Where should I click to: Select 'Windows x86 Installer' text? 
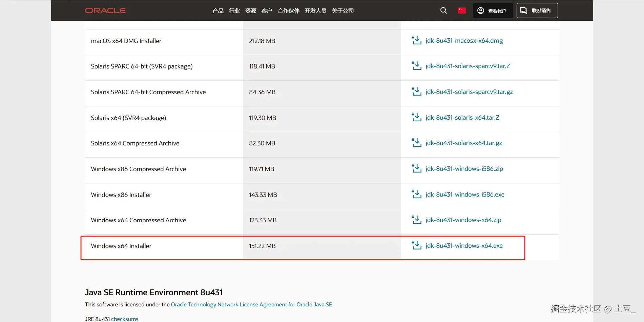click(121, 195)
